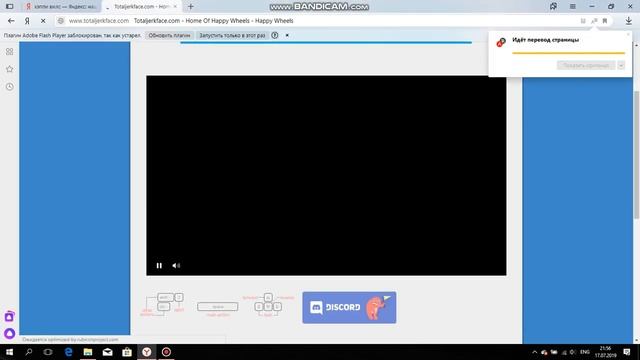Show hidden system tray icons
Image resolution: width=640 pixels, height=360 pixels.
pos(534,352)
